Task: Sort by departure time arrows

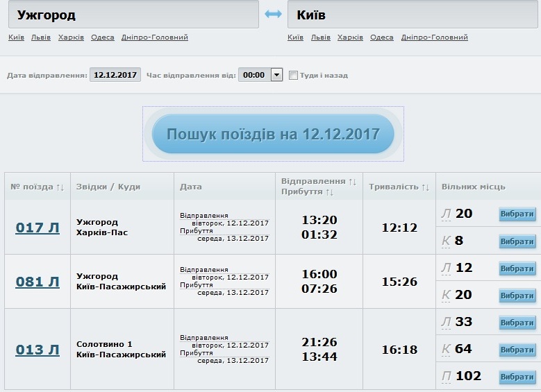Action: 352,181
